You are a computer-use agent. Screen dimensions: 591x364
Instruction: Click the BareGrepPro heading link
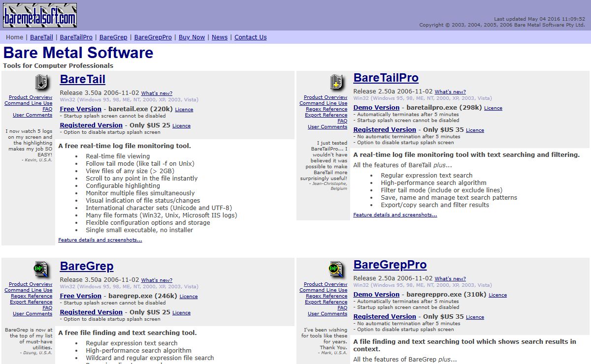coord(390,265)
